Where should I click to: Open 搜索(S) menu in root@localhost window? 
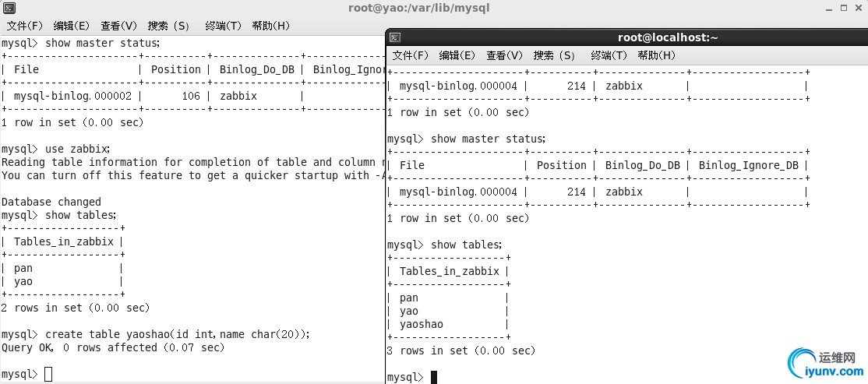555,55
